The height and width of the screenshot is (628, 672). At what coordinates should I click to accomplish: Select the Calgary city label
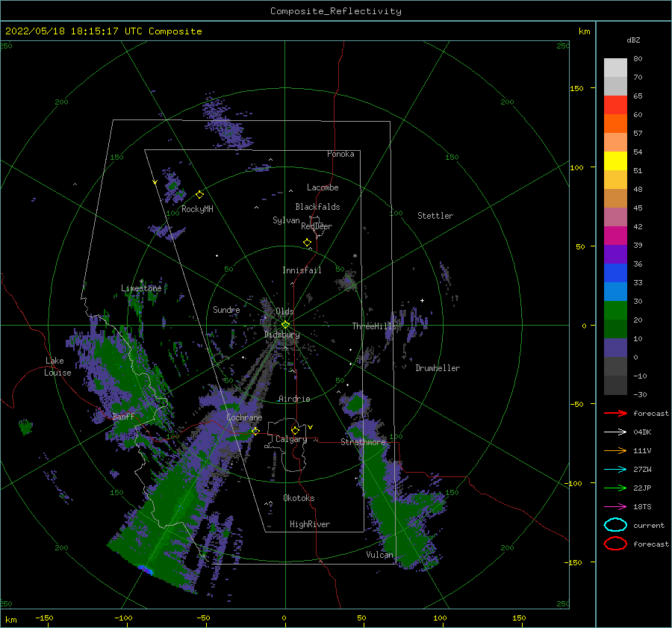[x=291, y=439]
